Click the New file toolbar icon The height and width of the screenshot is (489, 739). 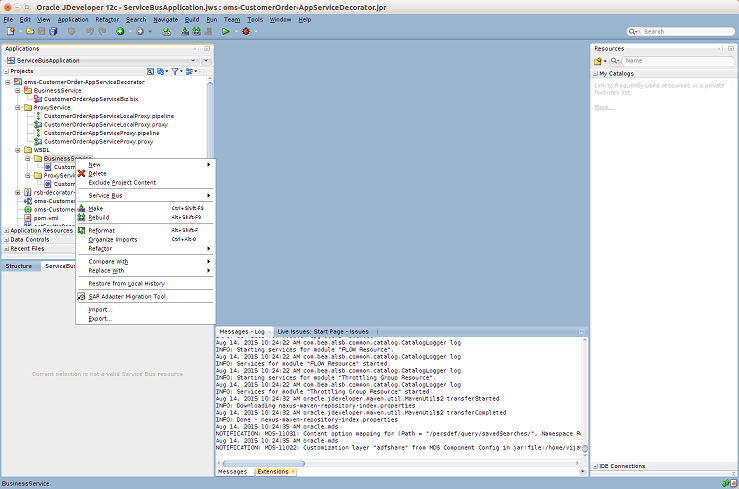[11, 31]
